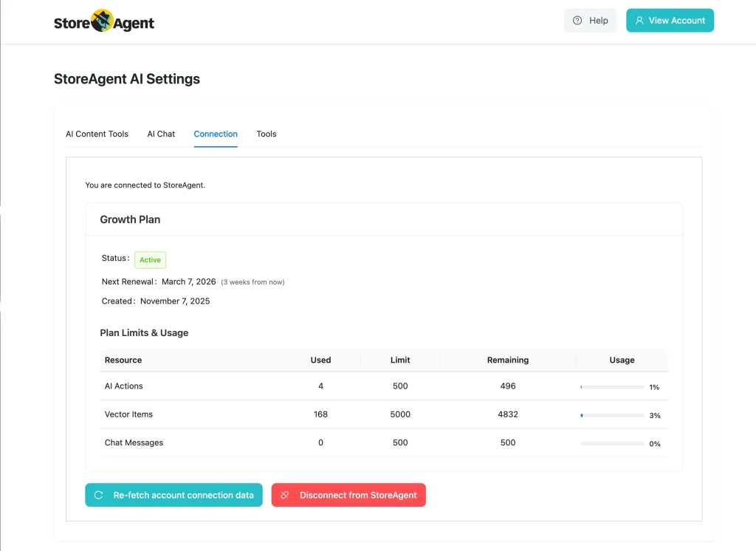
Task: Click the Growth Plan heading
Action: (x=130, y=219)
